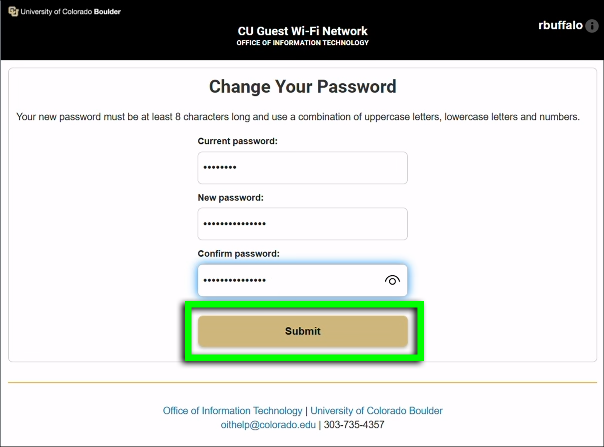Open the Office of Information Technology footer link
This screenshot has width=604, height=447.
[232, 411]
